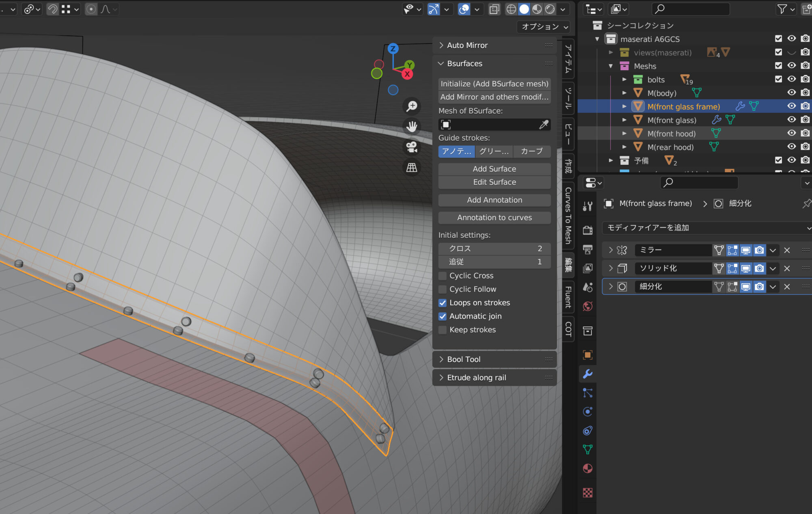Open the View Layer properties tab icon
The image size is (812, 514).
point(587,268)
